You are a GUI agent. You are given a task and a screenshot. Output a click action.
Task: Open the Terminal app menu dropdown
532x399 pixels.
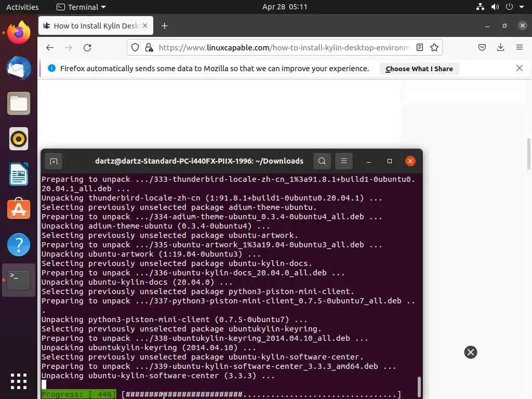click(81, 7)
